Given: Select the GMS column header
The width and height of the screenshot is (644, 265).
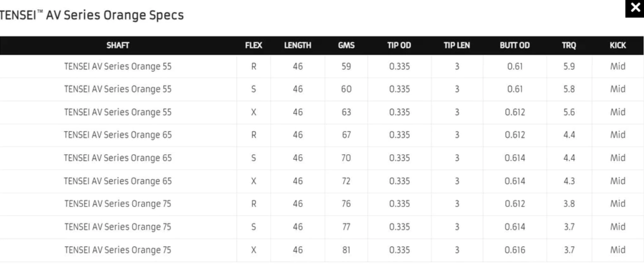Looking at the screenshot, I should click(345, 46).
